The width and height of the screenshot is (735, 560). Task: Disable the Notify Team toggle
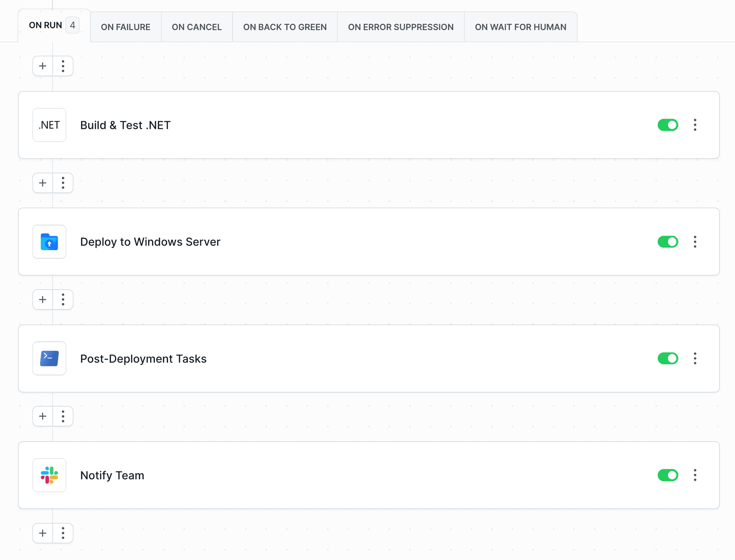click(x=668, y=475)
